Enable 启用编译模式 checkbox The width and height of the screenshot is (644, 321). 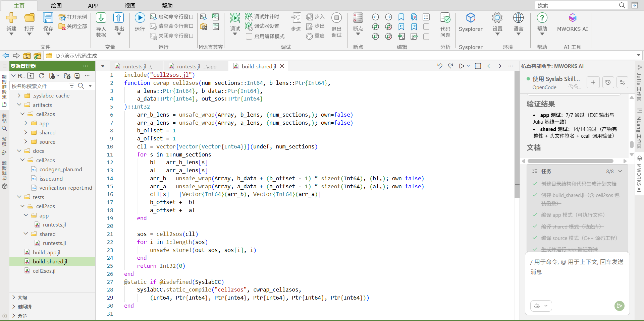[249, 36]
